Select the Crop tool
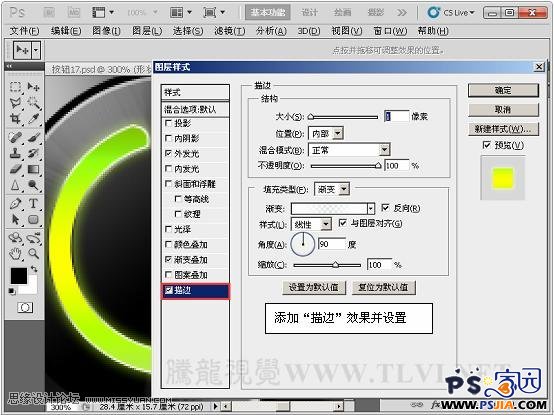This screenshot has width=554, height=415. click(x=15, y=119)
